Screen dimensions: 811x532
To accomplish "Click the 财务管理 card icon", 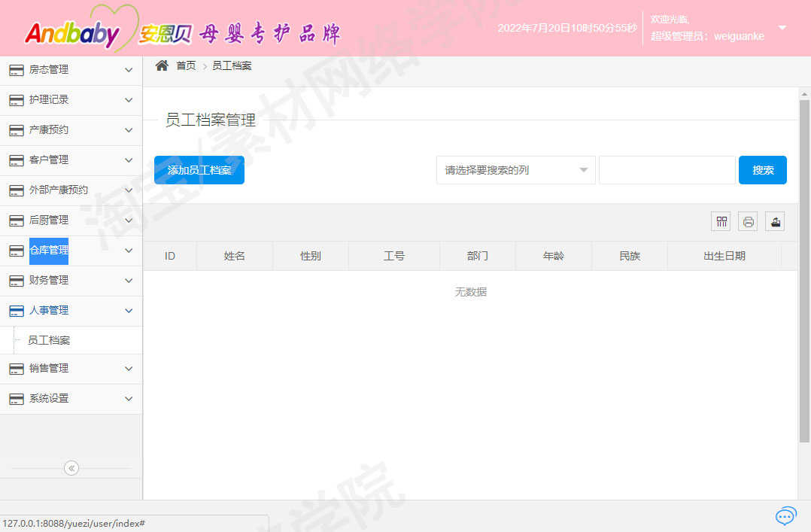I will [x=17, y=281].
